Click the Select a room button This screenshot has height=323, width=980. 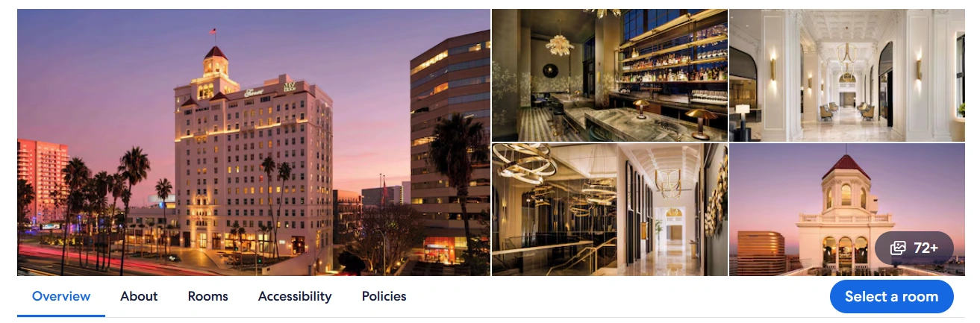click(891, 296)
